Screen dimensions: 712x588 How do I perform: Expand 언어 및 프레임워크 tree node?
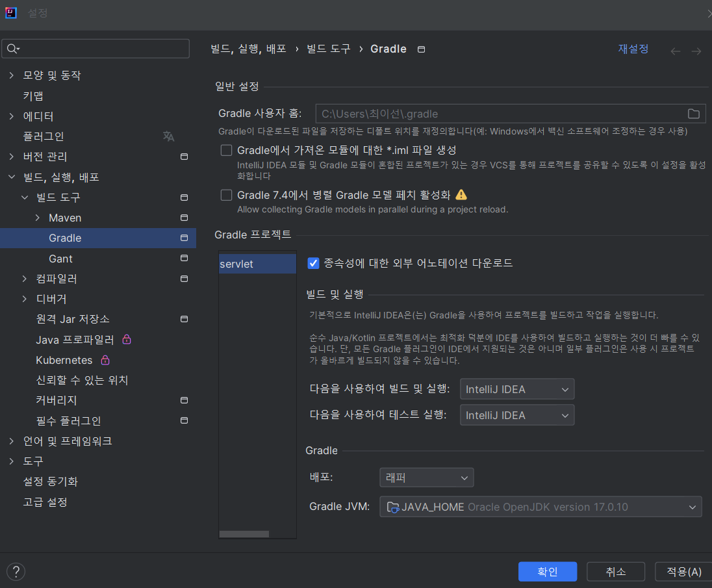11,441
